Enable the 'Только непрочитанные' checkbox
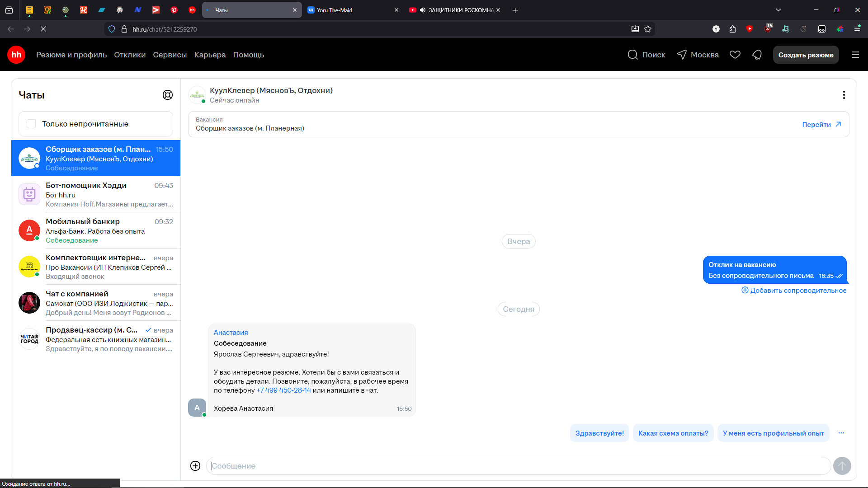The image size is (868, 488). pyautogui.click(x=31, y=124)
